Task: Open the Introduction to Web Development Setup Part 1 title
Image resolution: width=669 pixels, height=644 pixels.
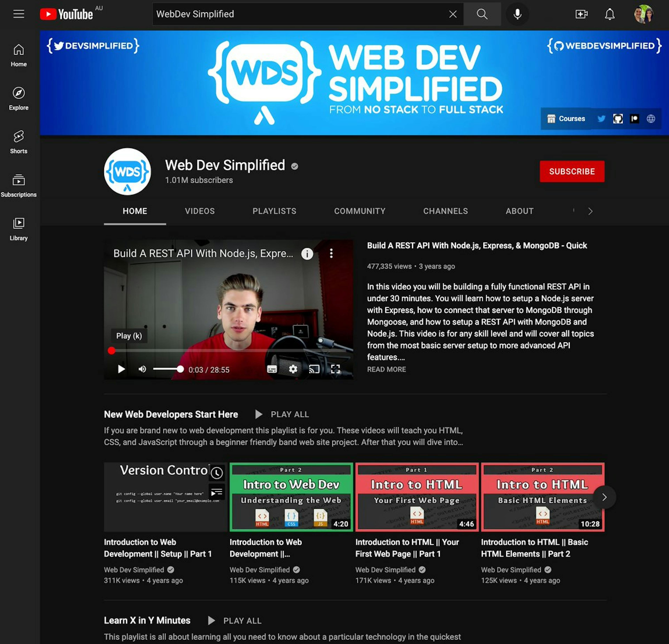Action: pos(158,548)
